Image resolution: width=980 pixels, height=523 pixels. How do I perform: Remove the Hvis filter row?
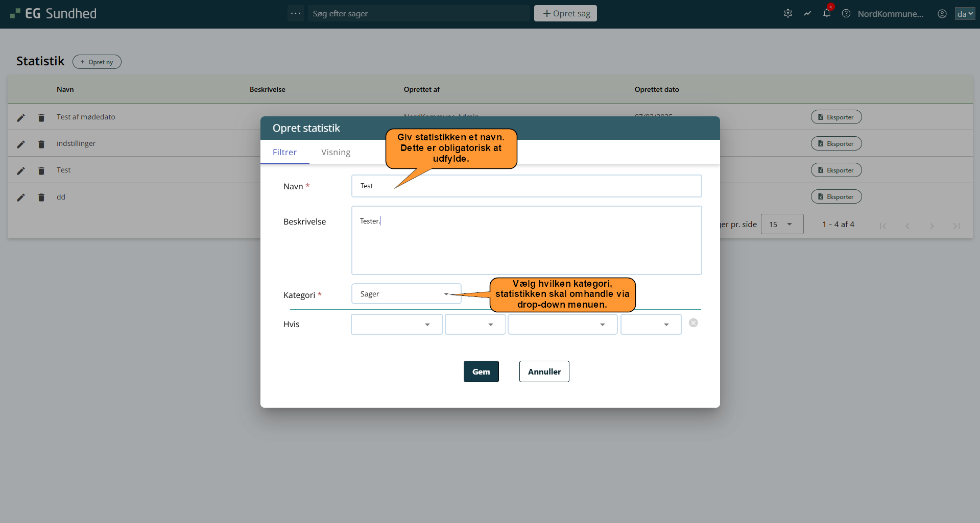[x=693, y=323]
